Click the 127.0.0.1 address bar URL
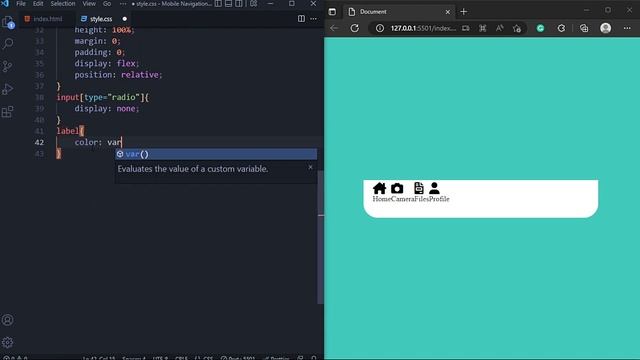 [423, 28]
